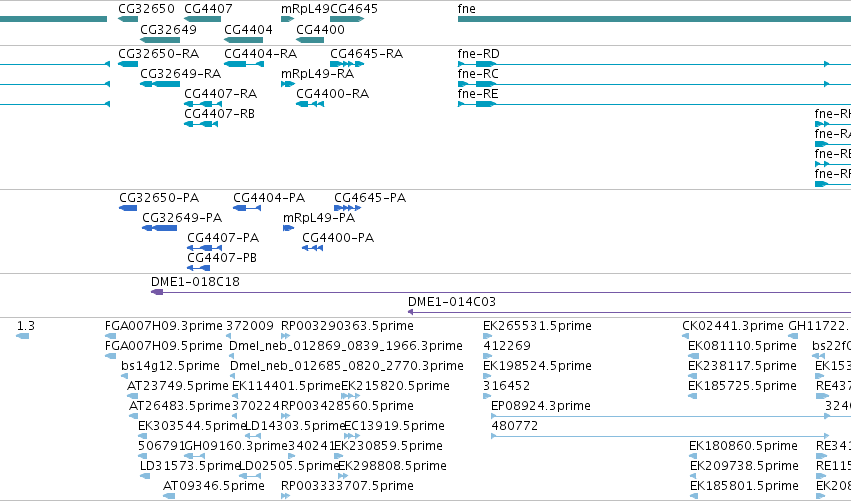Click the EK215820.5prime EST label
This screenshot has width=851, height=501.
(396, 386)
